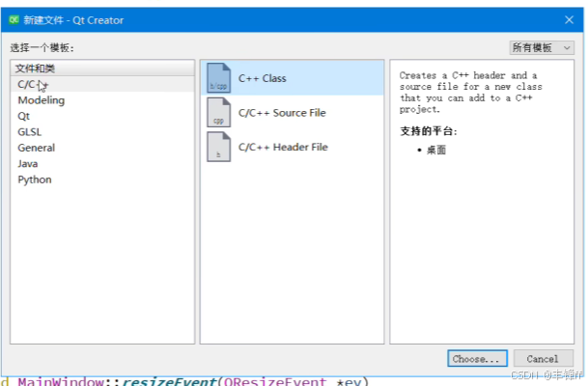Click the 选择一个模板 label

pos(42,47)
